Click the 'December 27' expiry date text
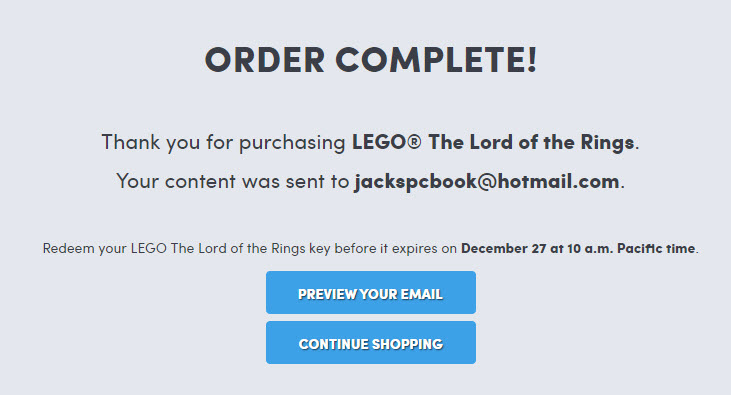The width and height of the screenshot is (731, 395). pos(503,249)
